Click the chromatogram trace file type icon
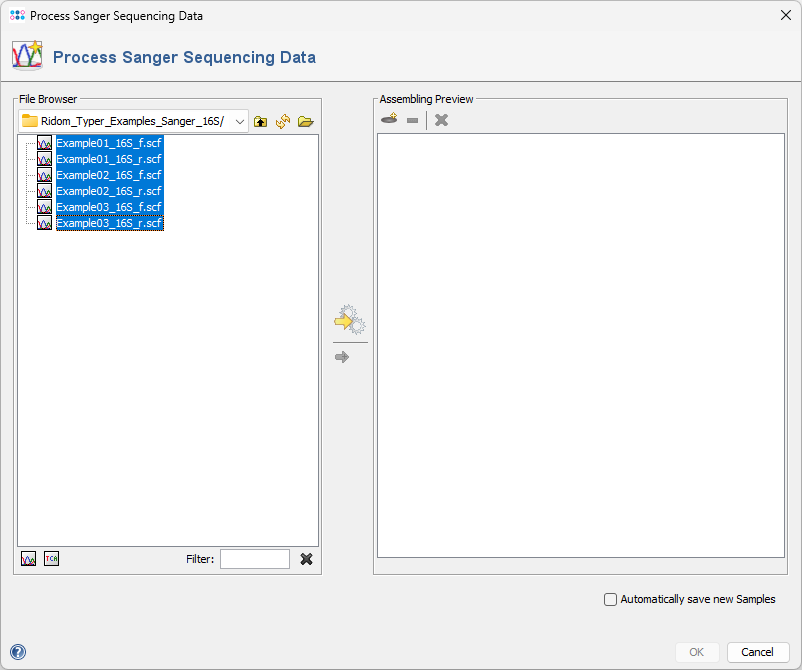Image resolution: width=802 pixels, height=670 pixels. 28,558
